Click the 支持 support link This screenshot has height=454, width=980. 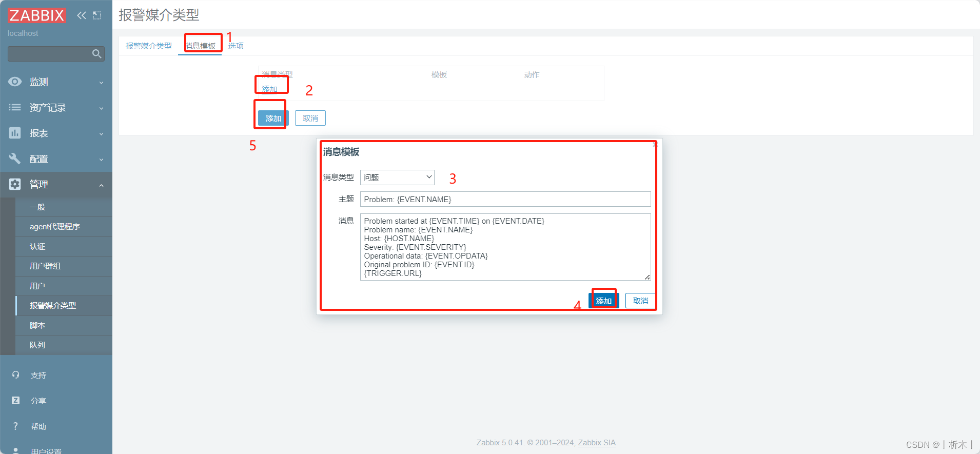coord(38,375)
